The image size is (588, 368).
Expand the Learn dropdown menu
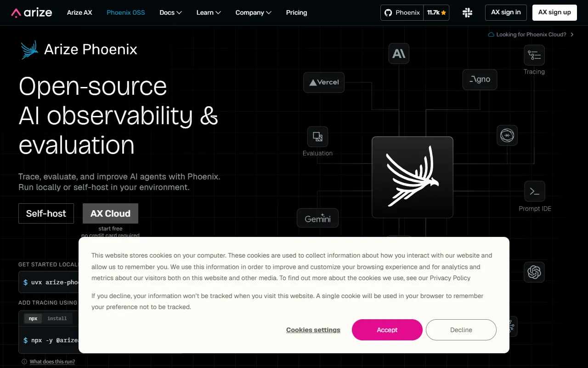pyautogui.click(x=209, y=12)
